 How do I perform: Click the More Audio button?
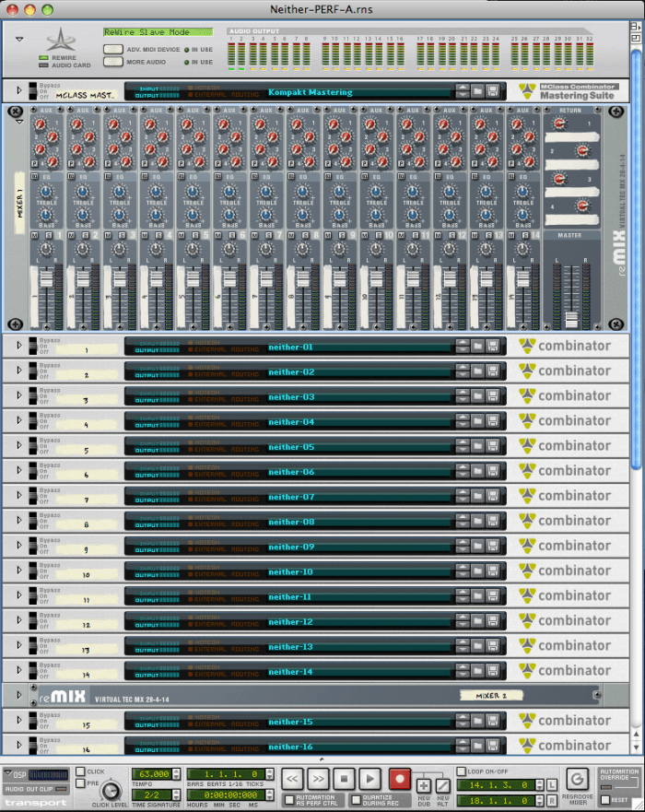click(x=113, y=62)
